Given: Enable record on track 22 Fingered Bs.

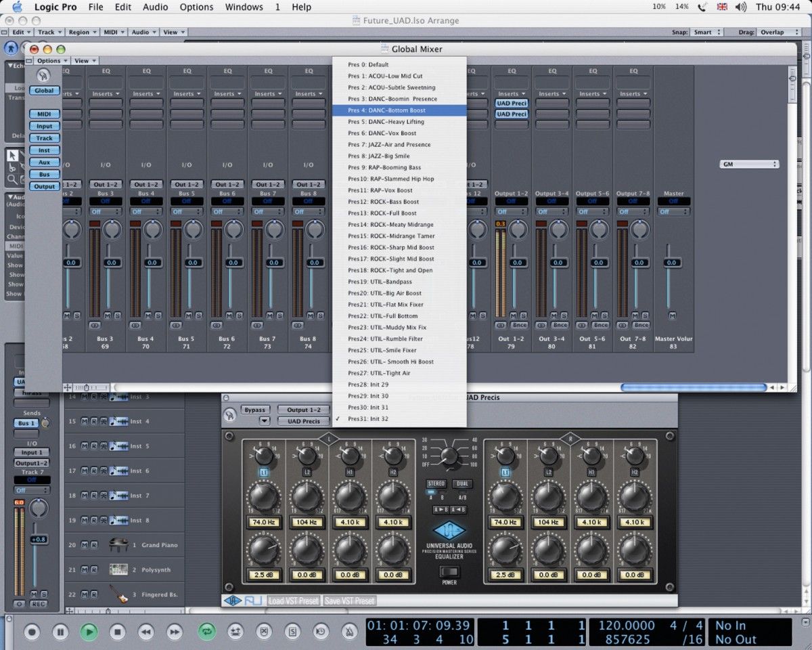Looking at the screenshot, I should click(x=93, y=594).
